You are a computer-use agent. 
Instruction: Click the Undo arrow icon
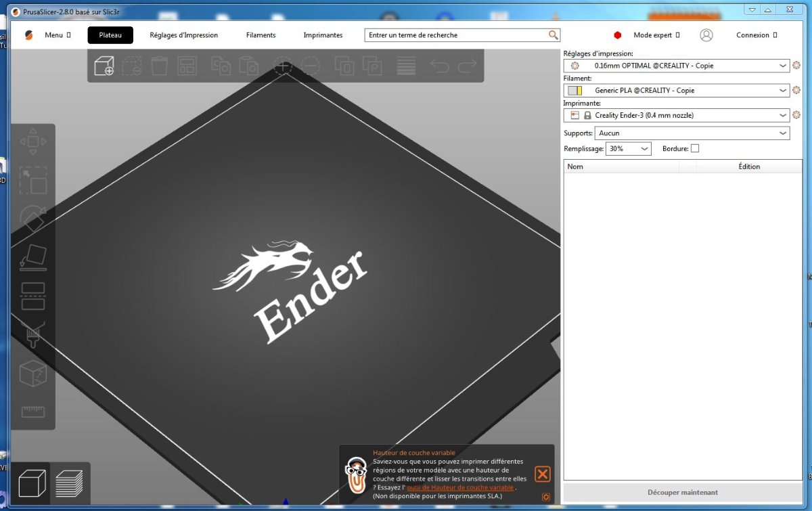440,66
